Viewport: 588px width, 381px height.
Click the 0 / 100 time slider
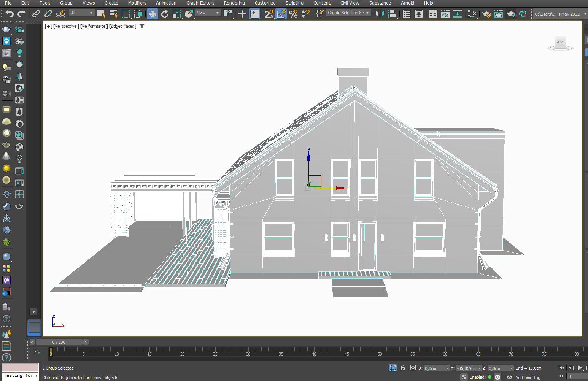59,342
